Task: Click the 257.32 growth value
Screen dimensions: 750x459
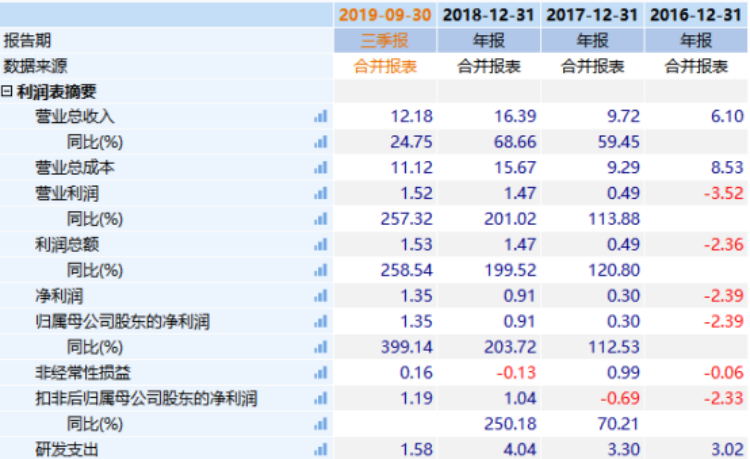Action: tap(407, 219)
